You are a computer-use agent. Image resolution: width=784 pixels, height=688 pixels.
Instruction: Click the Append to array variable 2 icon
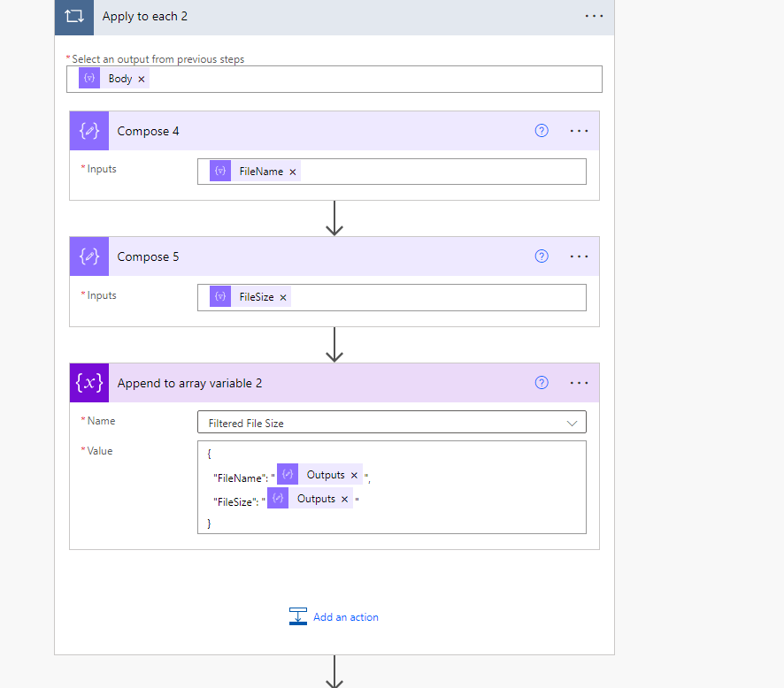89,383
